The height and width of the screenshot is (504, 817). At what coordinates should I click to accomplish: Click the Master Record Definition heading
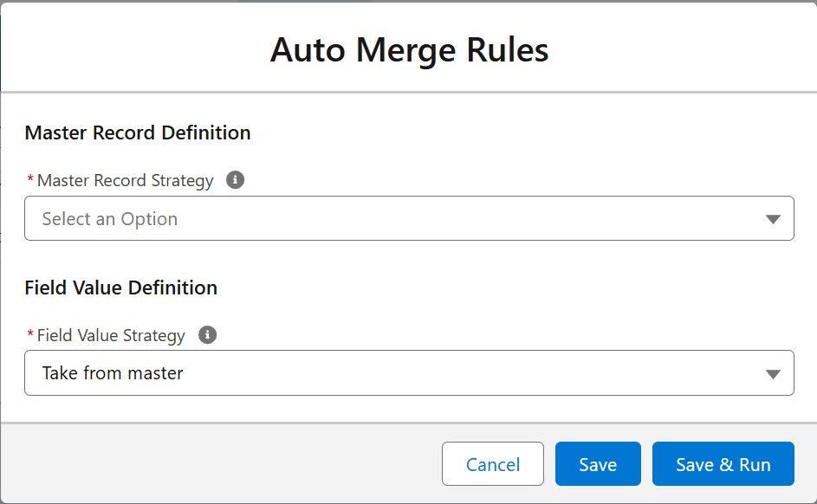pos(138,132)
